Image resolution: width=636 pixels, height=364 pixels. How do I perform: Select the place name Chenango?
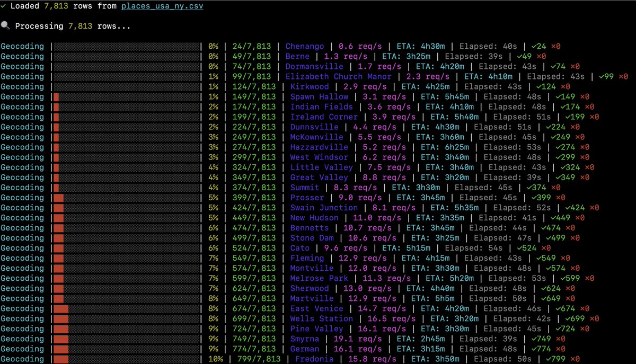coord(305,47)
